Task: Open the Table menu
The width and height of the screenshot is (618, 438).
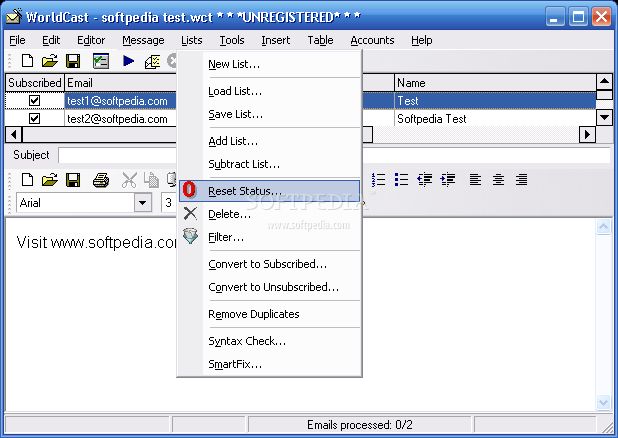Action: coord(320,40)
